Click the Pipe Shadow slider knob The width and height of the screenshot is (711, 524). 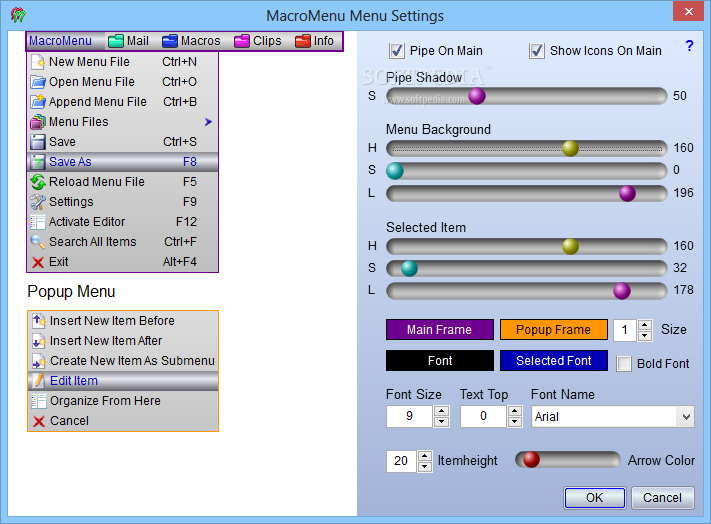pos(477,96)
